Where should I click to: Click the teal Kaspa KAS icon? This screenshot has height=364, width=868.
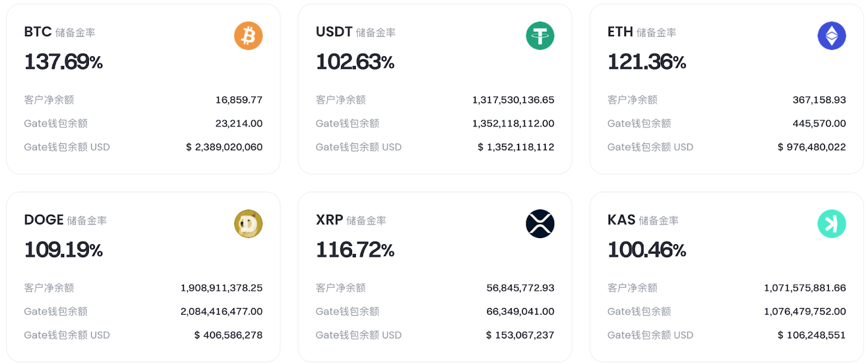coord(832,223)
